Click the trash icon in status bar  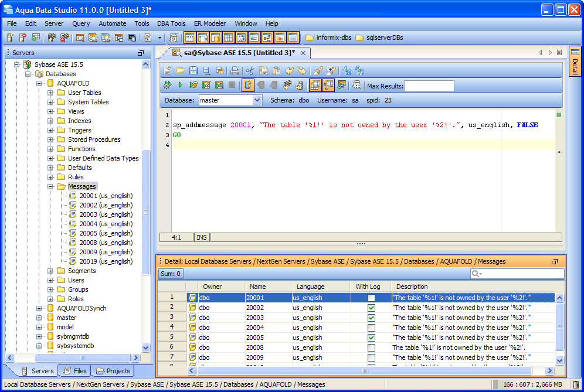click(x=576, y=384)
